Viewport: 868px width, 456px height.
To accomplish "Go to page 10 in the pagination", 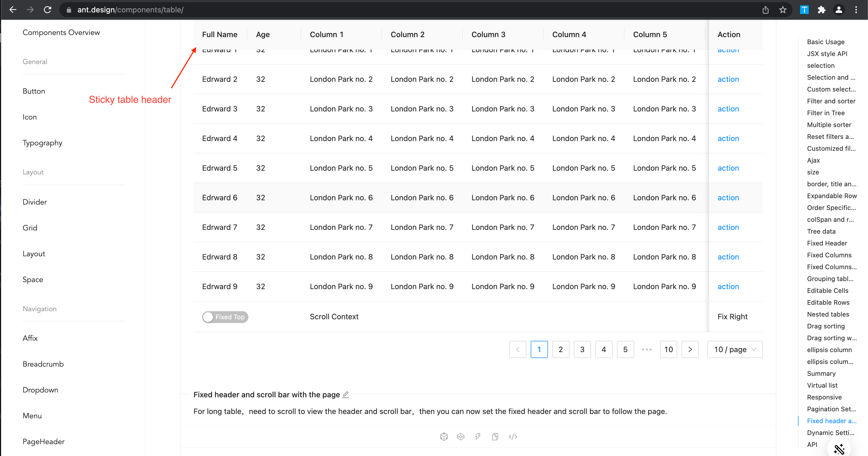I will coord(669,349).
